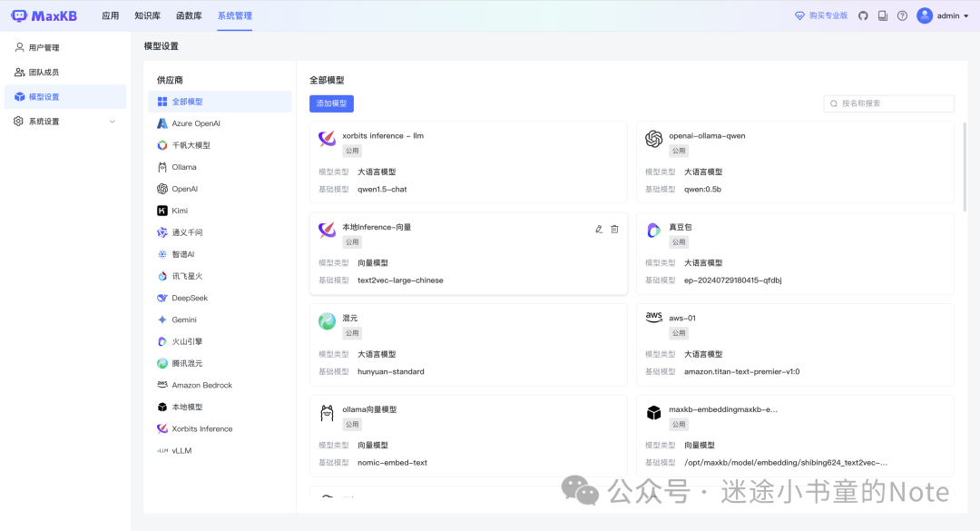Screen dimensions: 980x531
Task: Open 用户管理 in sidebar
Action: pos(65,47)
